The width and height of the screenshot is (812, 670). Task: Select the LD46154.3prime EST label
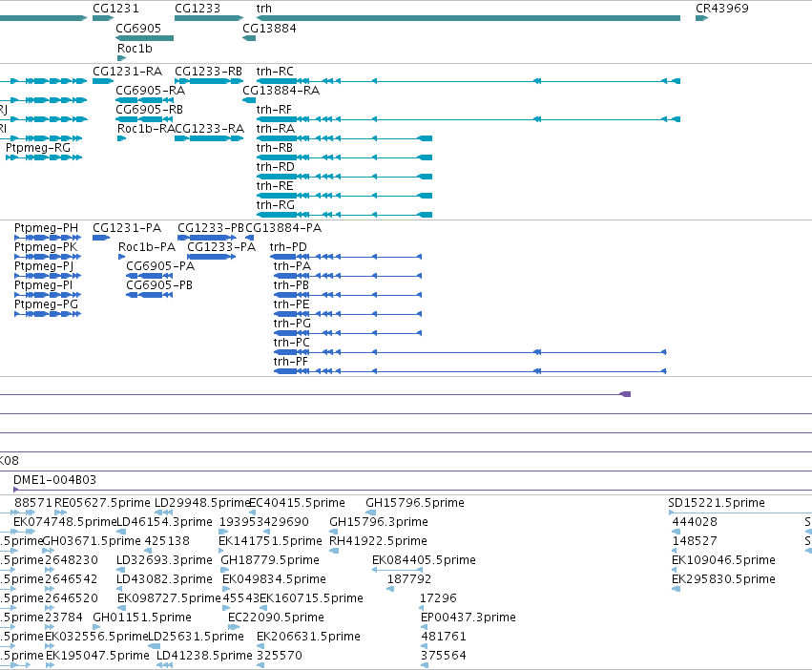165,522
